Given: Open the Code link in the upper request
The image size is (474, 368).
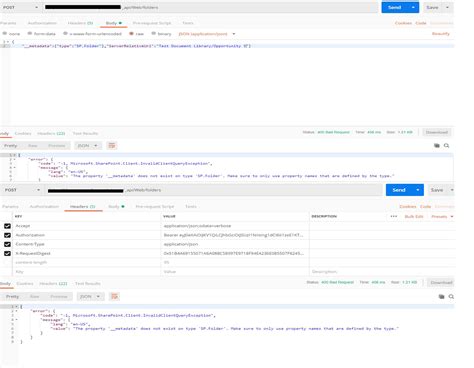Looking at the screenshot, I should click(421, 23).
